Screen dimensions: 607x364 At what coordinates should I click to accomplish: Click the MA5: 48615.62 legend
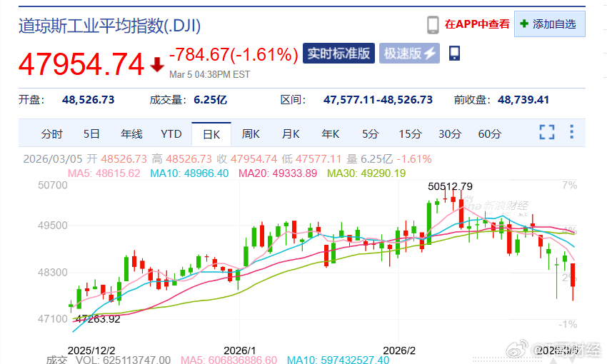coord(104,173)
